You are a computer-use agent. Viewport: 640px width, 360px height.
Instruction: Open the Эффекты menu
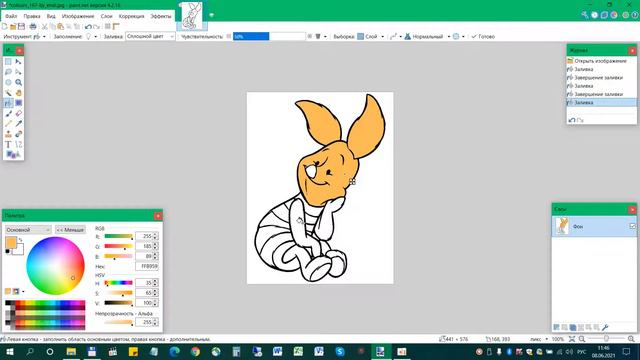click(x=161, y=16)
